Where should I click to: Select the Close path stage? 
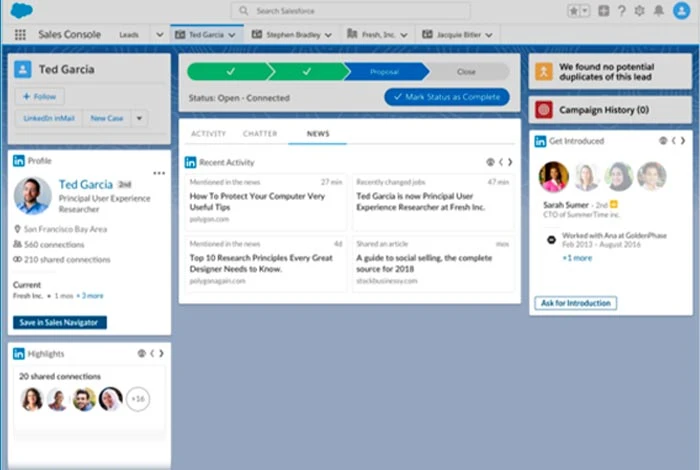(467, 71)
